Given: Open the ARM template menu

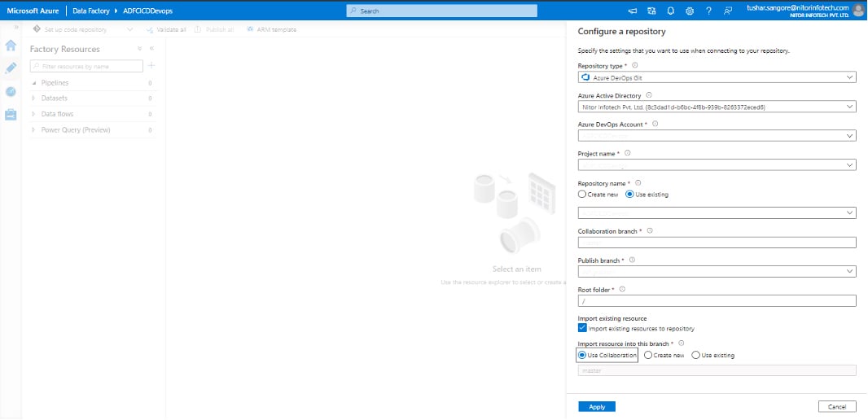Looking at the screenshot, I should tap(271, 29).
